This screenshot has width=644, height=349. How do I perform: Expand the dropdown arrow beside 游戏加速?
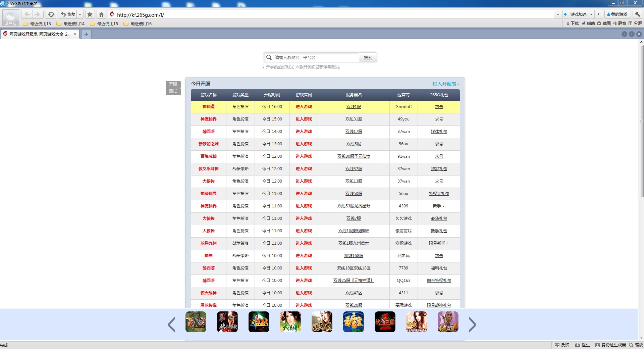591,14
